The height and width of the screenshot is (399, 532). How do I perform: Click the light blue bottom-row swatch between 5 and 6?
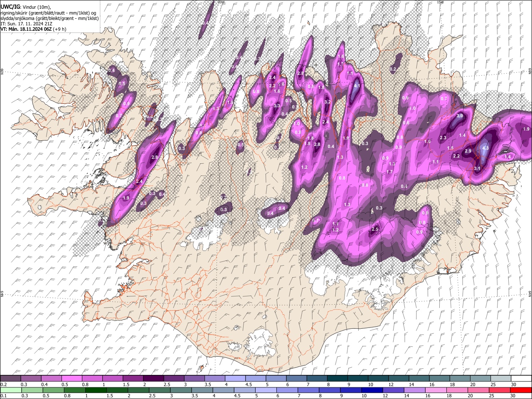coord(266,390)
